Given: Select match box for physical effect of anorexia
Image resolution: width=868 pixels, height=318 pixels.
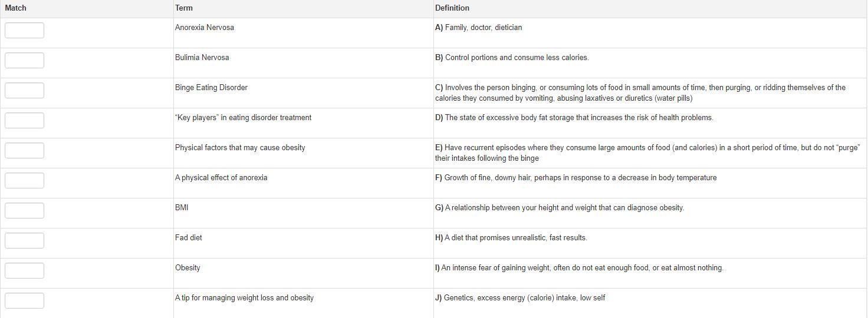Looking at the screenshot, I should 24,180.
